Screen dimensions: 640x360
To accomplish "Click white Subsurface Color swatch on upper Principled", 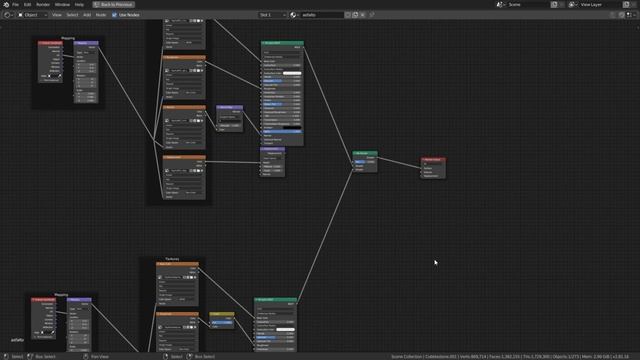I will [x=292, y=73].
